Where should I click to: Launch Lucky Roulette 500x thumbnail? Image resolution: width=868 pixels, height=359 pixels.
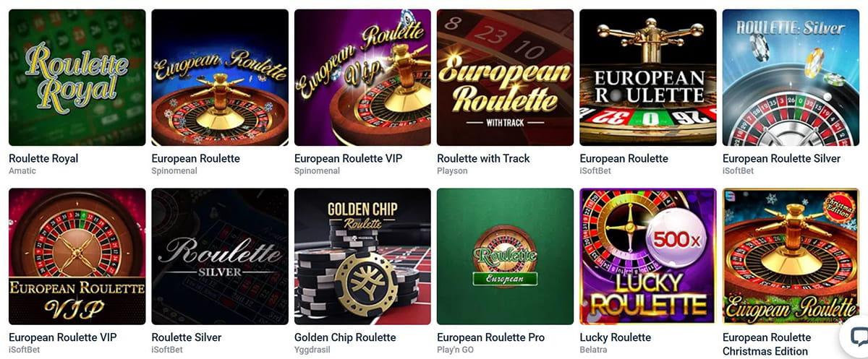648,256
